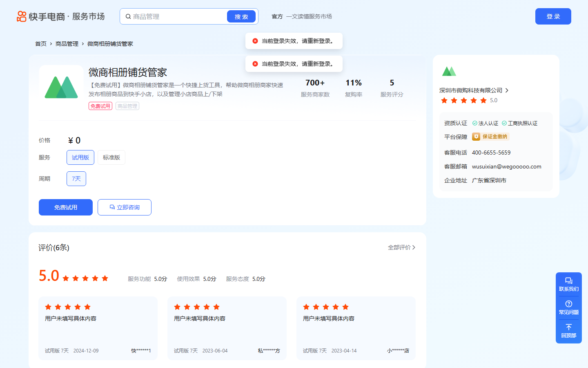The width and height of the screenshot is (588, 368).
Task: Go to 商品管理 breadcrumb
Action: coord(67,44)
